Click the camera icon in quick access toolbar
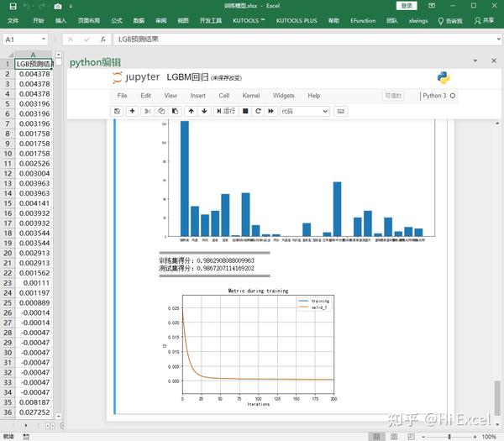Image resolution: width=504 pixels, height=441 pixels. (x=58, y=7)
